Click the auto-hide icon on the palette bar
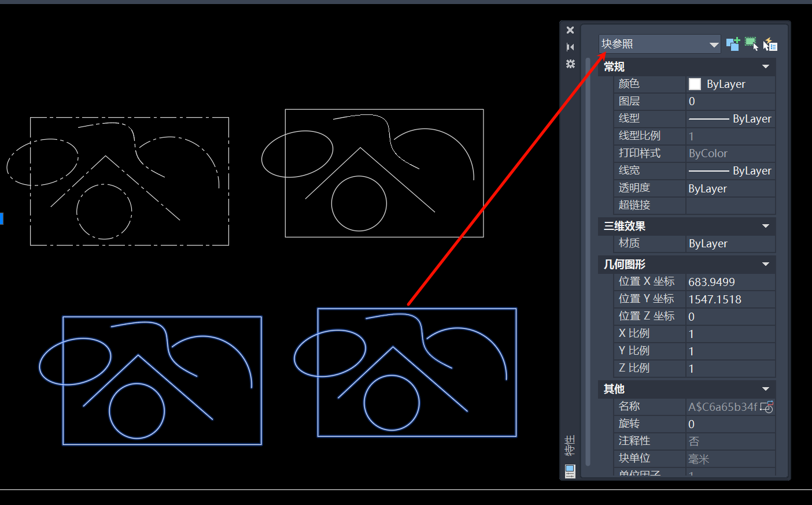This screenshot has height=505, width=812. click(570, 47)
